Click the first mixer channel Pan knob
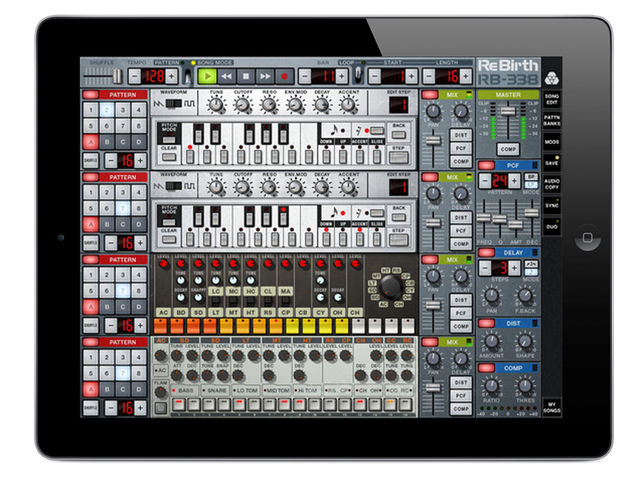Image resolution: width=640 pixels, height=480 pixels. (433, 111)
